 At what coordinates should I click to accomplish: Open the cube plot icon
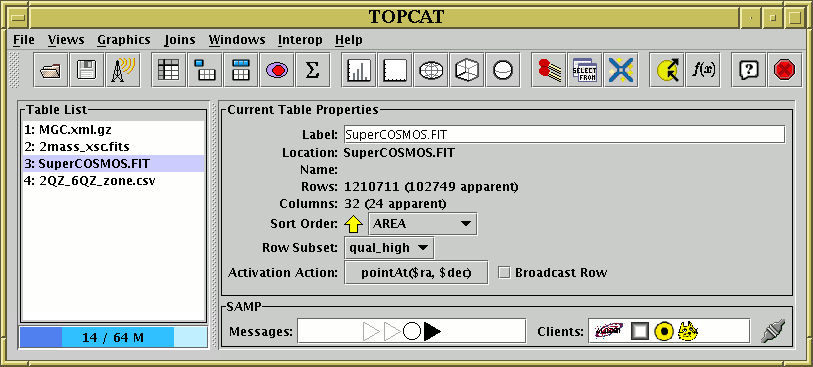point(467,70)
